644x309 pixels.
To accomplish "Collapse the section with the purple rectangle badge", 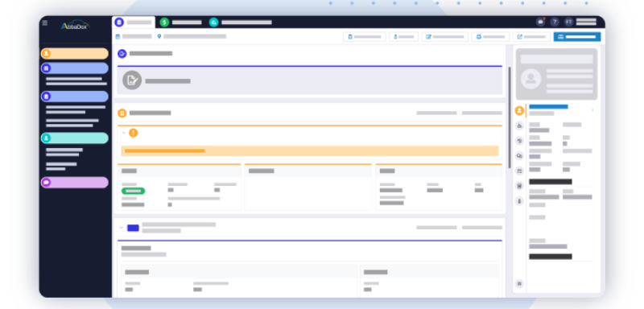I will pyautogui.click(x=122, y=228).
